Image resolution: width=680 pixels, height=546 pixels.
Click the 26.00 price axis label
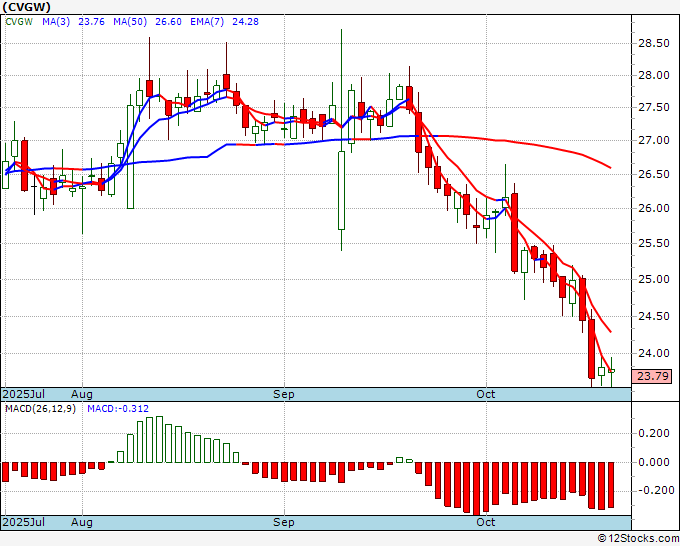(654, 208)
